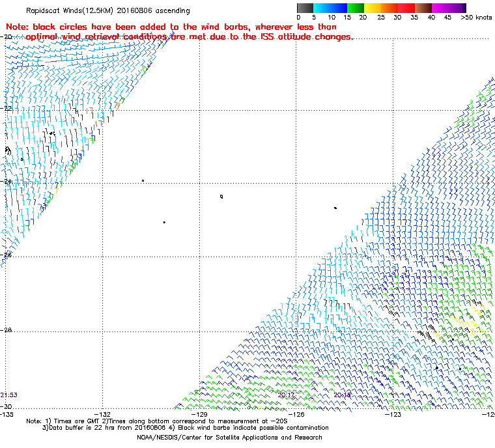Click the '>50 knots' legend label
This screenshot has width=495, height=448.
click(x=476, y=18)
